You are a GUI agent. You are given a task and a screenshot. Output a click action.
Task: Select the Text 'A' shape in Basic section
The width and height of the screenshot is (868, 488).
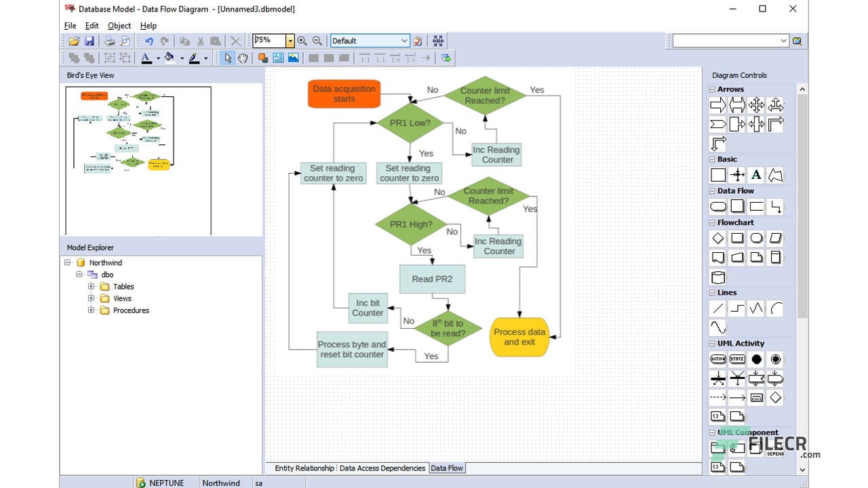[756, 174]
